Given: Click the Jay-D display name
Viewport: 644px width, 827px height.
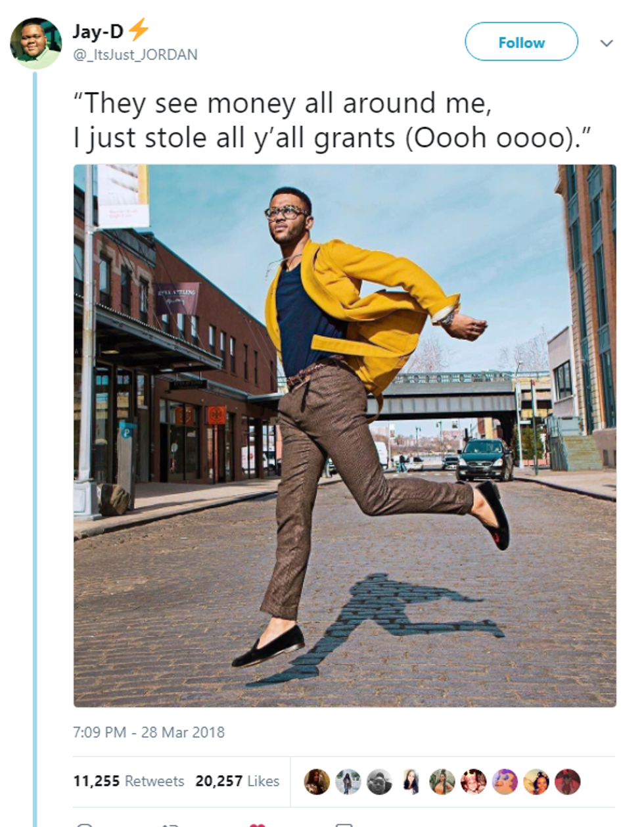Looking at the screenshot, I should tap(98, 31).
